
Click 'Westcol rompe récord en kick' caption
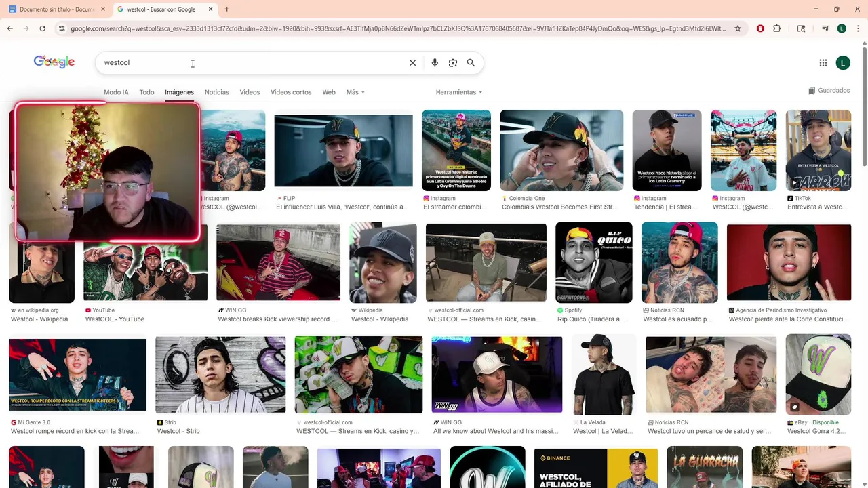[x=74, y=431]
